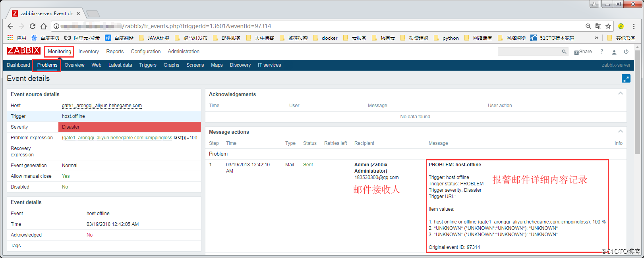Open the Configuration menu

point(146,52)
